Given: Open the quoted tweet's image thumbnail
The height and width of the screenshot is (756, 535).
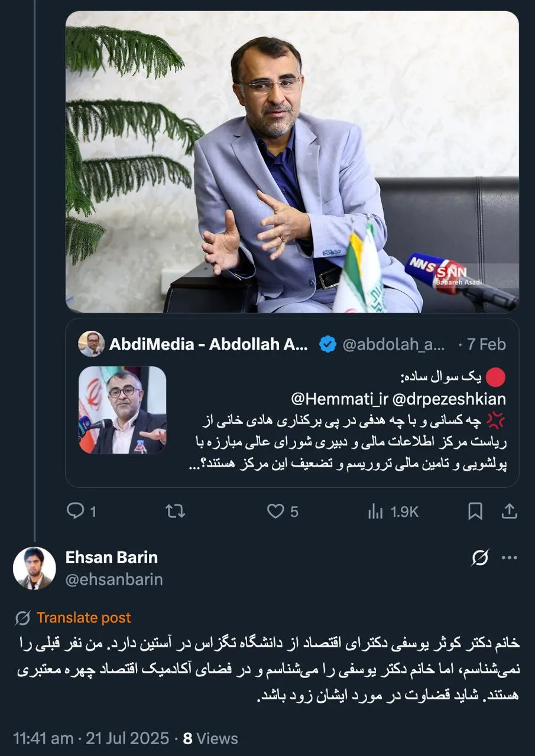Looking at the screenshot, I should click(x=122, y=410).
